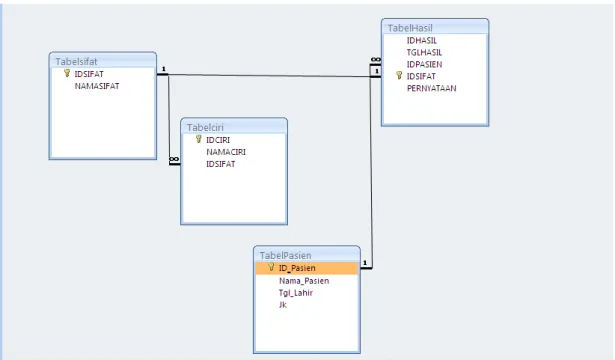Click the primary key icon beside IDSIFAT in Tabelsifat

tap(67, 73)
